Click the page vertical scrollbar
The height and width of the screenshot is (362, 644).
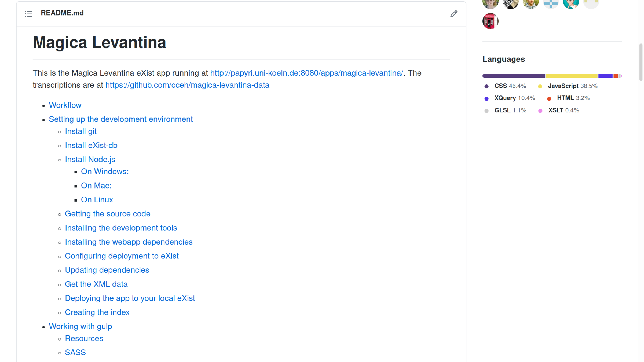pos(641,62)
